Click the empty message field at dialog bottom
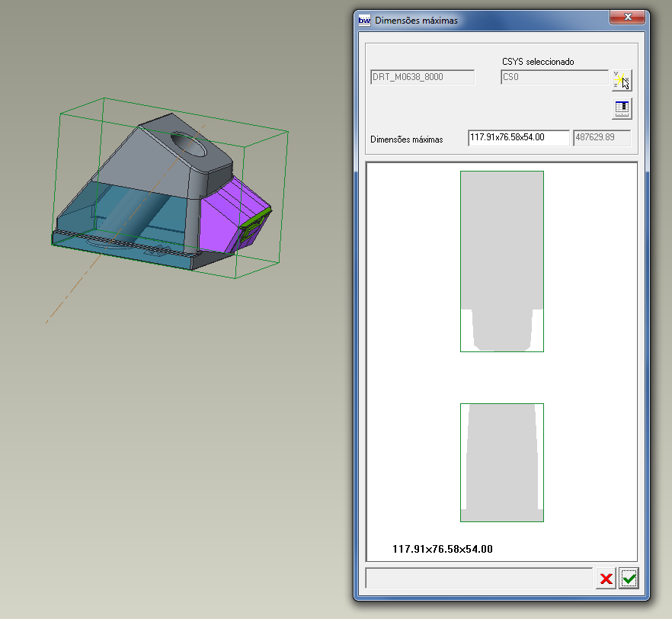The image size is (672, 619). (x=478, y=579)
